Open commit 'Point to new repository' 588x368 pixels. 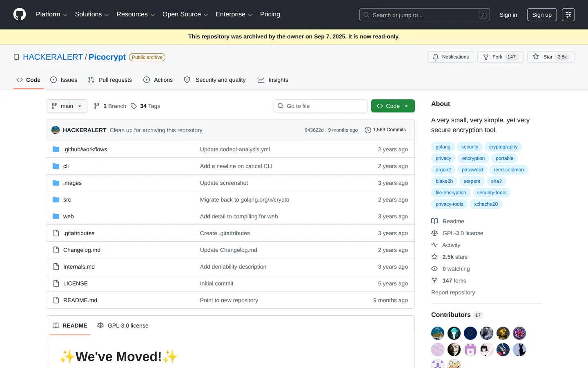229,300
